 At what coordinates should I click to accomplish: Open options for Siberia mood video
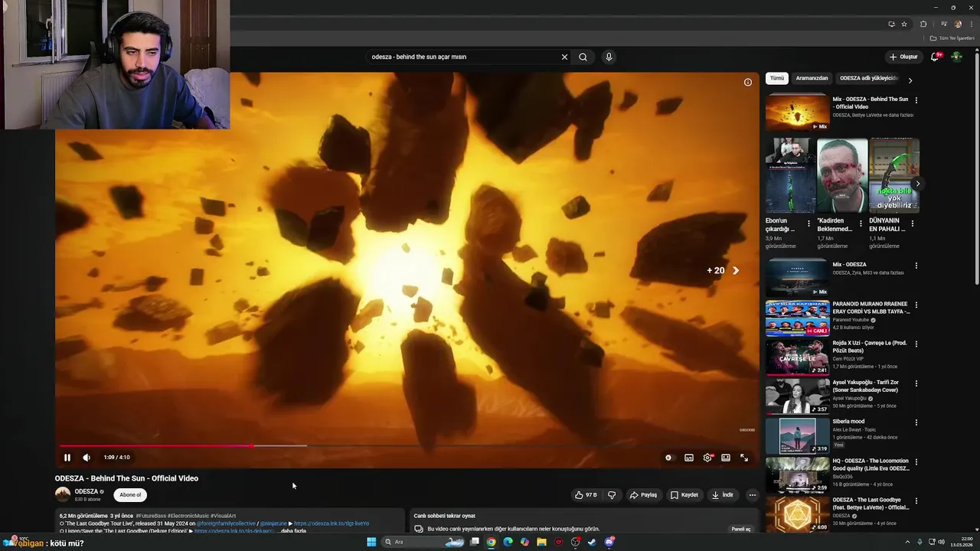point(916,422)
